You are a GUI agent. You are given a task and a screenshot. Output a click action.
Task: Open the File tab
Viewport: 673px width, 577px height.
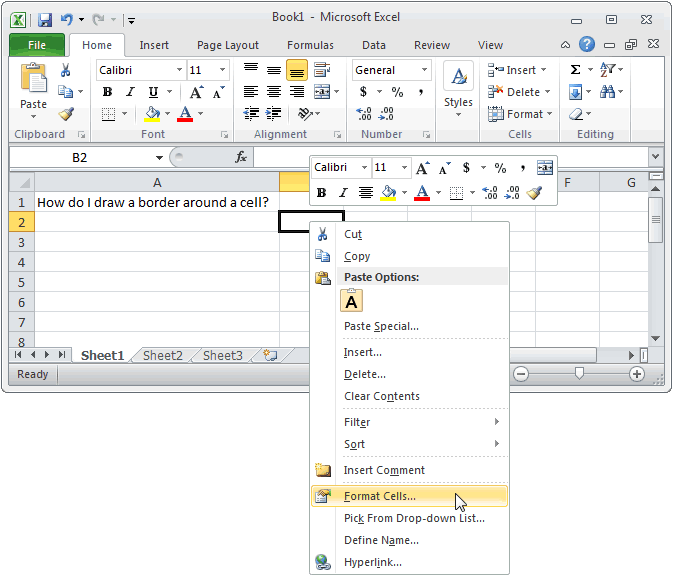click(37, 45)
